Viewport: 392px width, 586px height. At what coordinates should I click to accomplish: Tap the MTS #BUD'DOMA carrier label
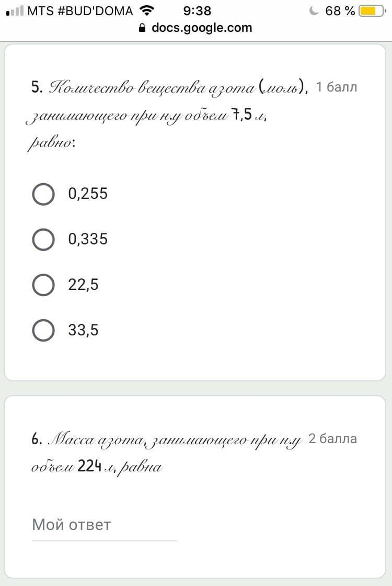click(x=80, y=11)
